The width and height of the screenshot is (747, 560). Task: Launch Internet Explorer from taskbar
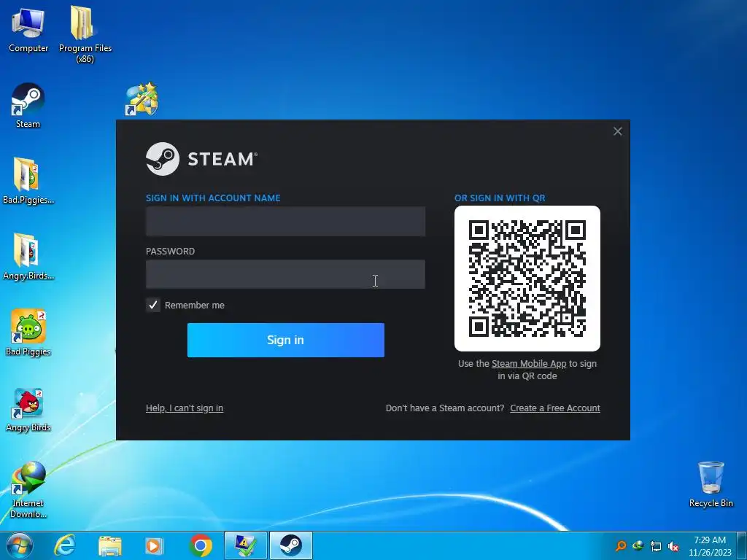(x=64, y=545)
